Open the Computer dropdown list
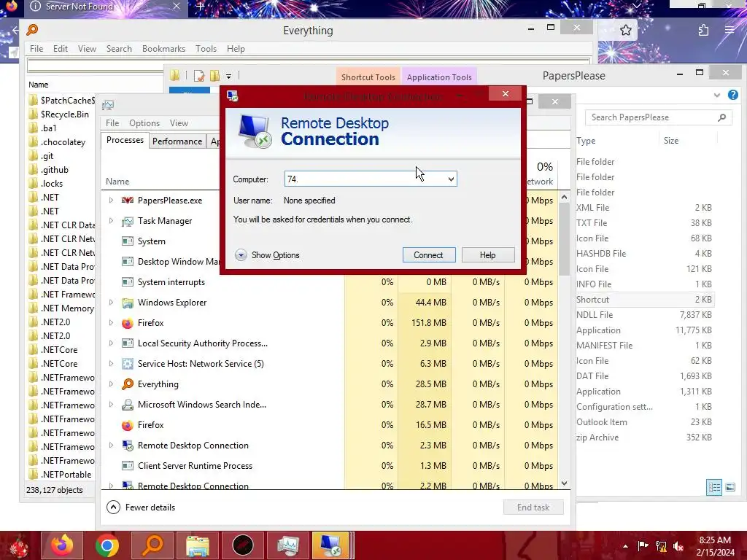This screenshot has width=747, height=560. (451, 179)
